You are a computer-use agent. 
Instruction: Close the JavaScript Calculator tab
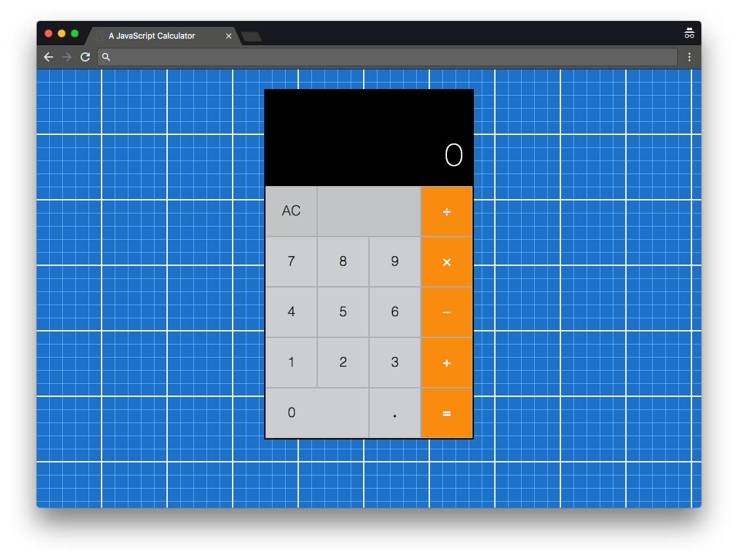point(229,36)
